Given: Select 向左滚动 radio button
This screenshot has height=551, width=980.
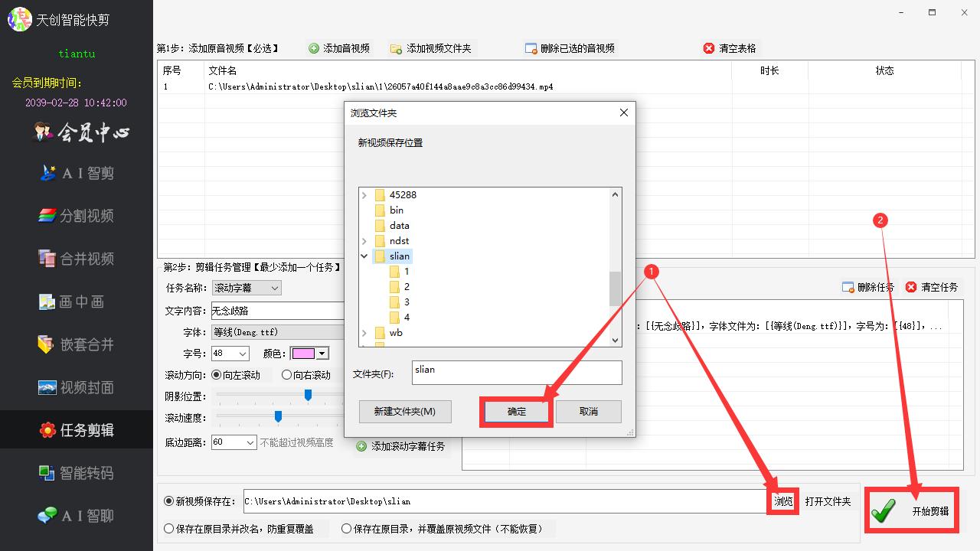Looking at the screenshot, I should [217, 375].
